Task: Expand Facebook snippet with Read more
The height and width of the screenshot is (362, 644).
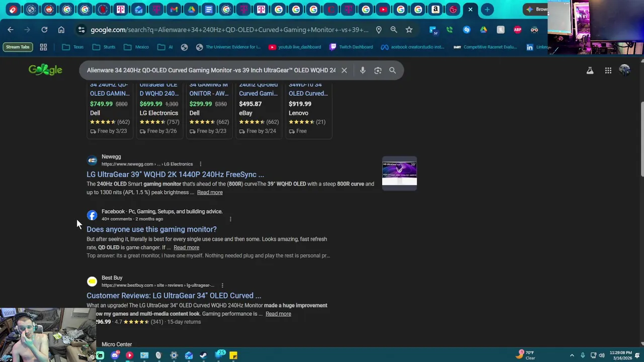Action: (186, 247)
